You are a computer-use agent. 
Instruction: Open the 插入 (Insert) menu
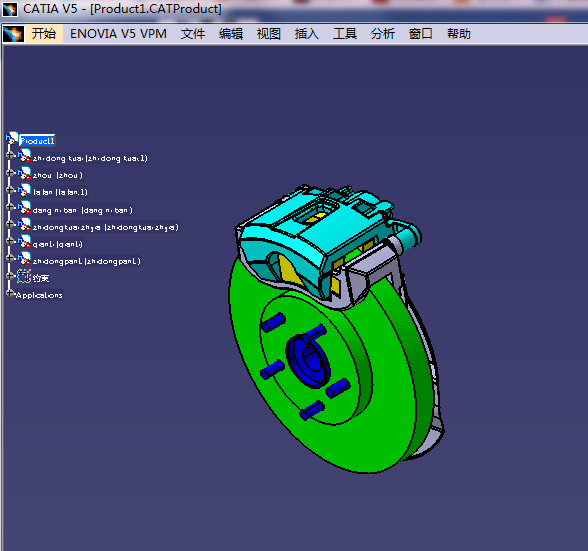tap(306, 34)
